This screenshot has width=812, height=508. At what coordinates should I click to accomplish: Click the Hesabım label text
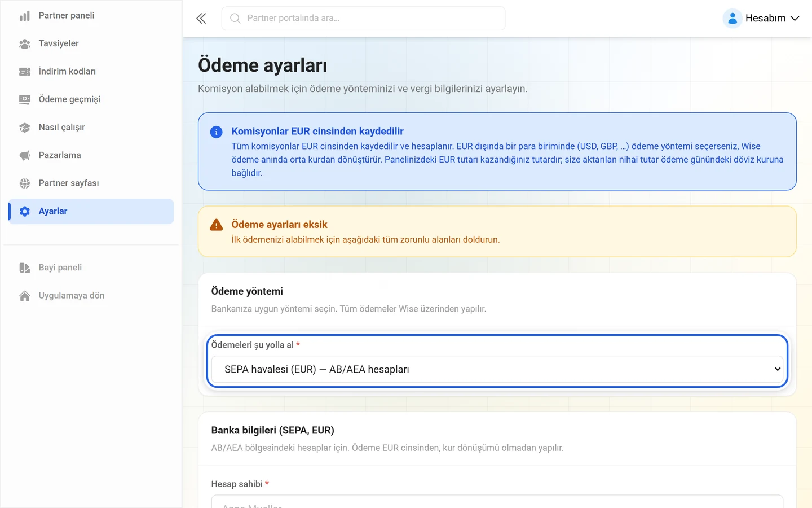tap(766, 19)
